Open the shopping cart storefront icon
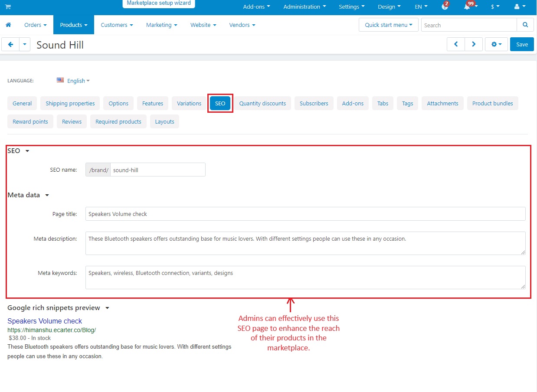 8,7
